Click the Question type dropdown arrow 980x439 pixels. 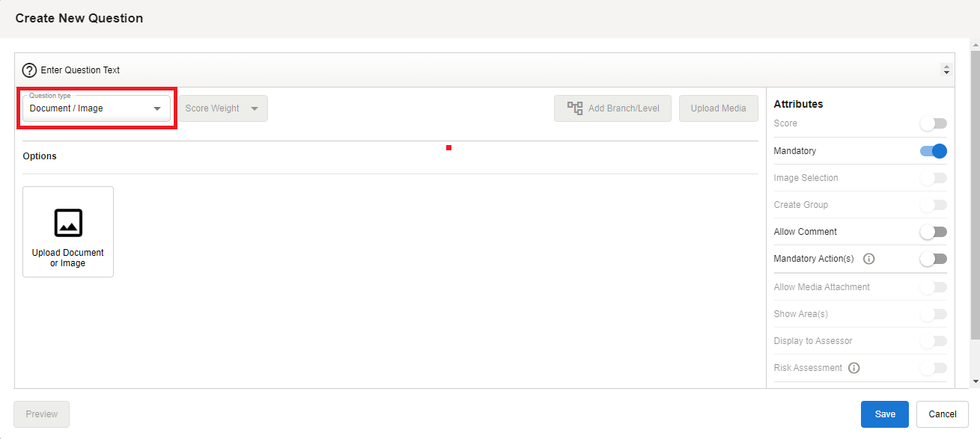157,108
